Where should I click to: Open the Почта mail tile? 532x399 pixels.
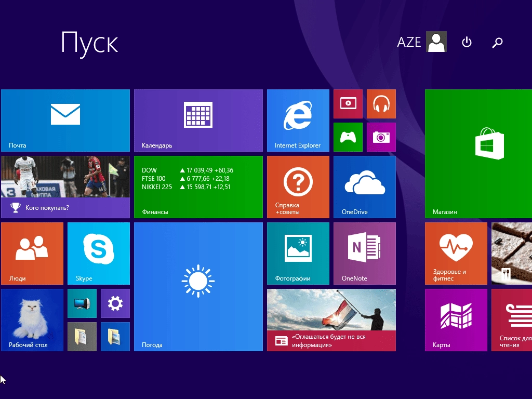click(x=65, y=121)
